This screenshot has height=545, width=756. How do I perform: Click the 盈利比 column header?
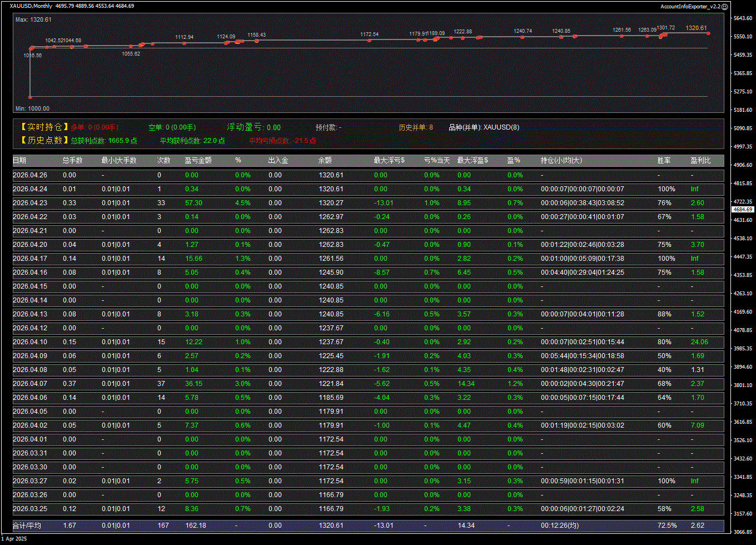point(700,161)
